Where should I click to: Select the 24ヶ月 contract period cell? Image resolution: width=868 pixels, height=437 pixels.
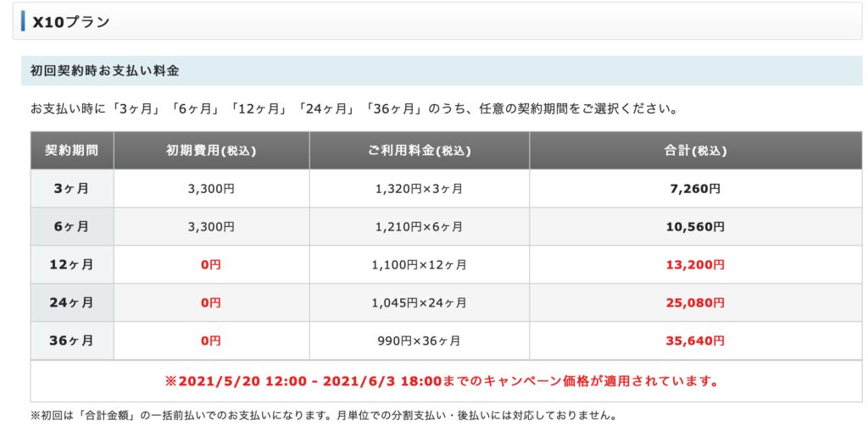[x=72, y=303]
